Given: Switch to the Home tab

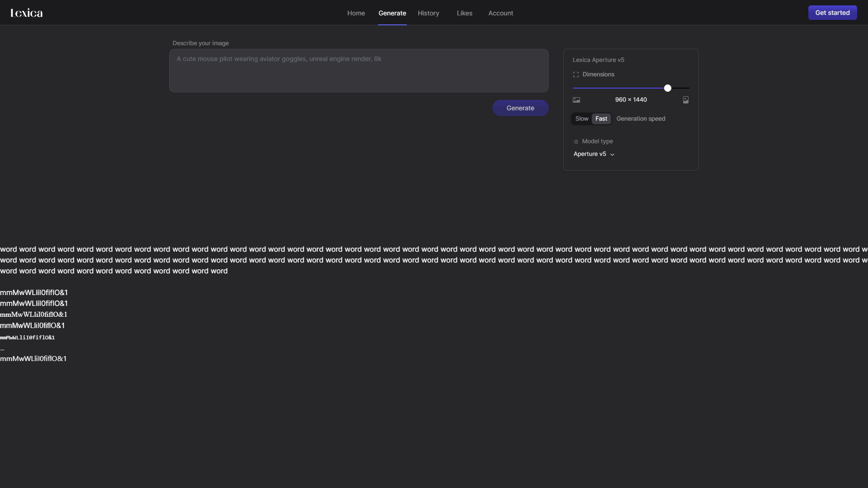Looking at the screenshot, I should point(356,13).
